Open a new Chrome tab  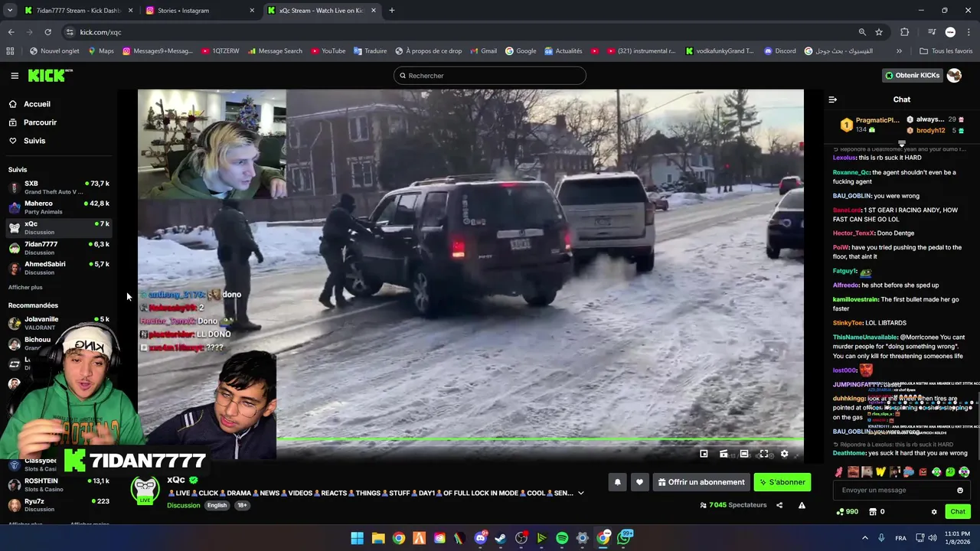(x=391, y=11)
